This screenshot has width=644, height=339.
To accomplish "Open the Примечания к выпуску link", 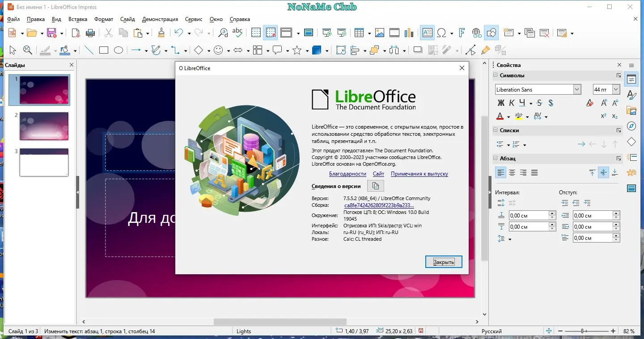I will click(419, 174).
